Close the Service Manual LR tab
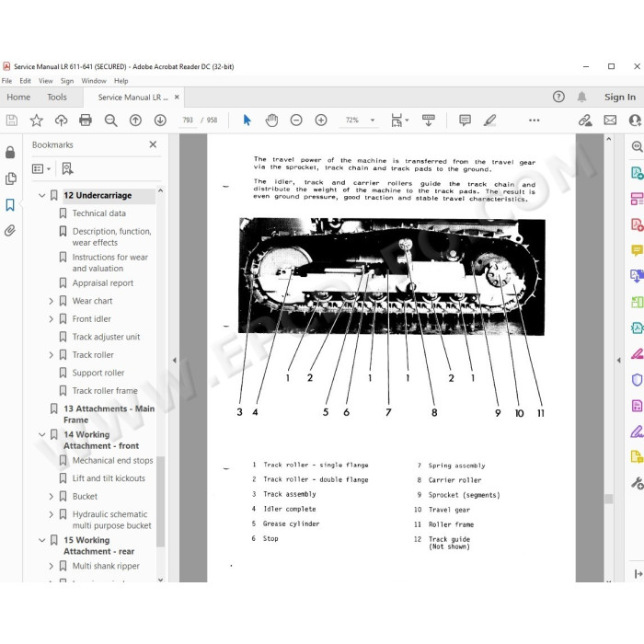The width and height of the screenshot is (644, 644). (177, 97)
